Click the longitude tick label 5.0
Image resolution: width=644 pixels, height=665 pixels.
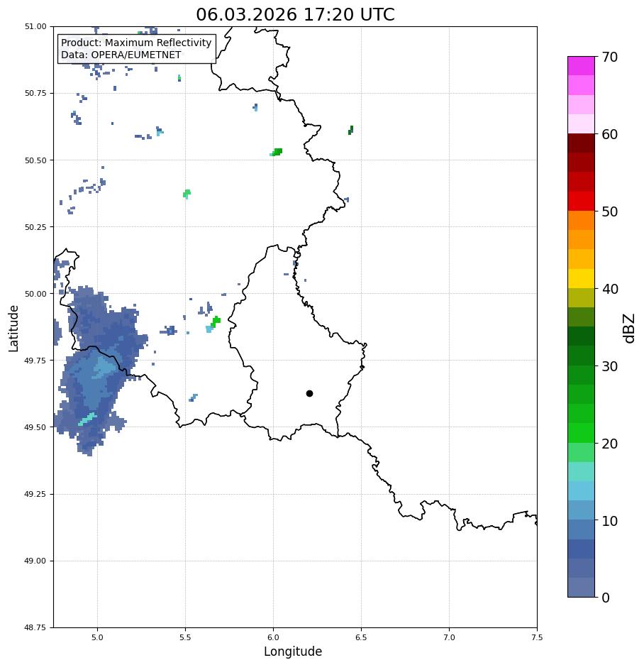pyautogui.click(x=97, y=637)
